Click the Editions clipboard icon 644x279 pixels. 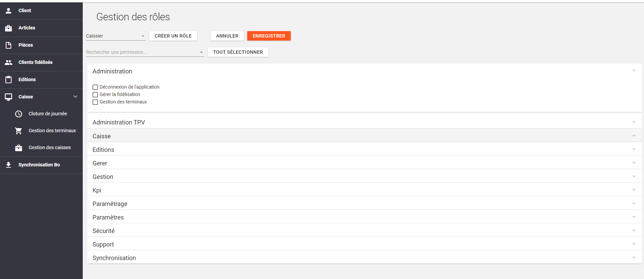pos(8,80)
